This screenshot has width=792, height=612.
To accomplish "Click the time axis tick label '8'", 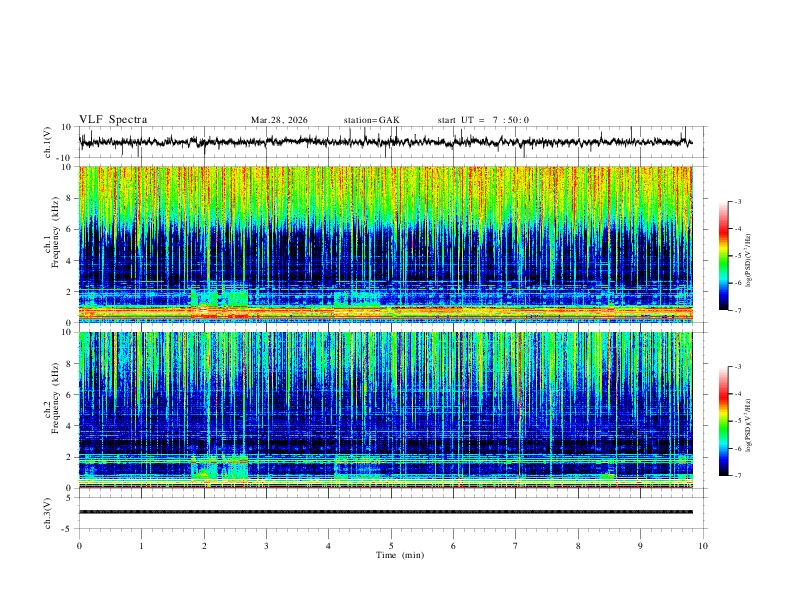I will point(578,546).
